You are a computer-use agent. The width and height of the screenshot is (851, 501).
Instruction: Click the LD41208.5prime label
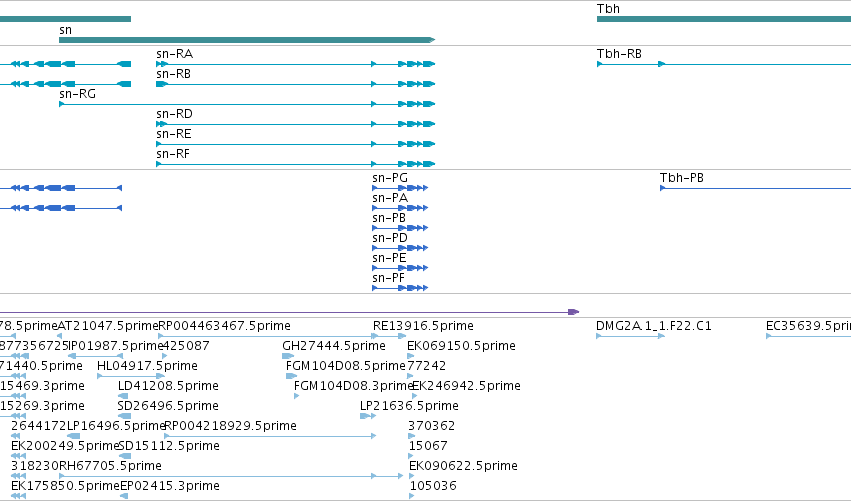[x=168, y=386]
